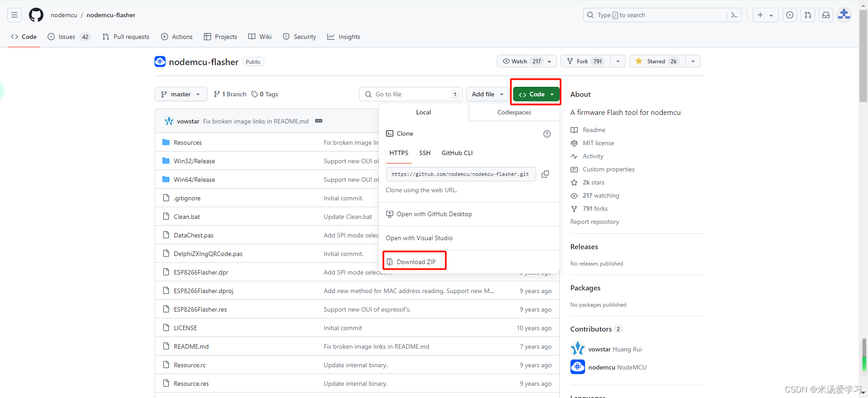The width and height of the screenshot is (868, 398).
Task: Click the nodemcu-flasher repository avatar icon
Action: pyautogui.click(x=160, y=62)
